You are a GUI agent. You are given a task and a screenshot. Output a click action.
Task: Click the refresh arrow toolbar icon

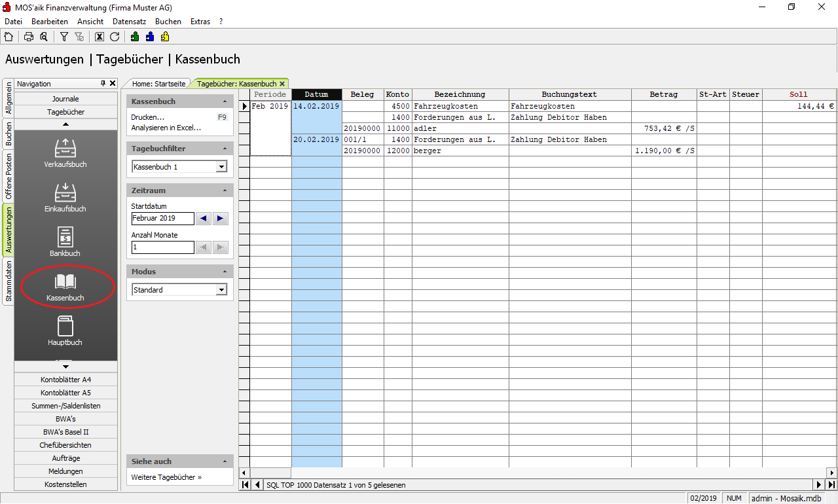(x=115, y=37)
